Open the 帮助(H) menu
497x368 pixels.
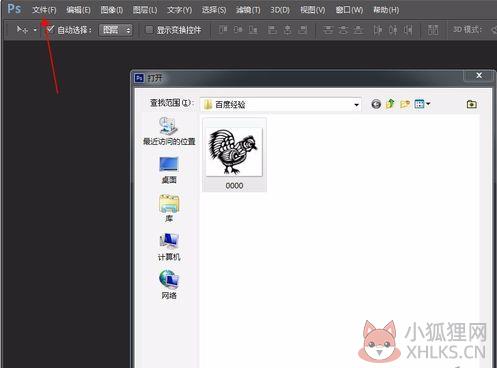coord(386,10)
